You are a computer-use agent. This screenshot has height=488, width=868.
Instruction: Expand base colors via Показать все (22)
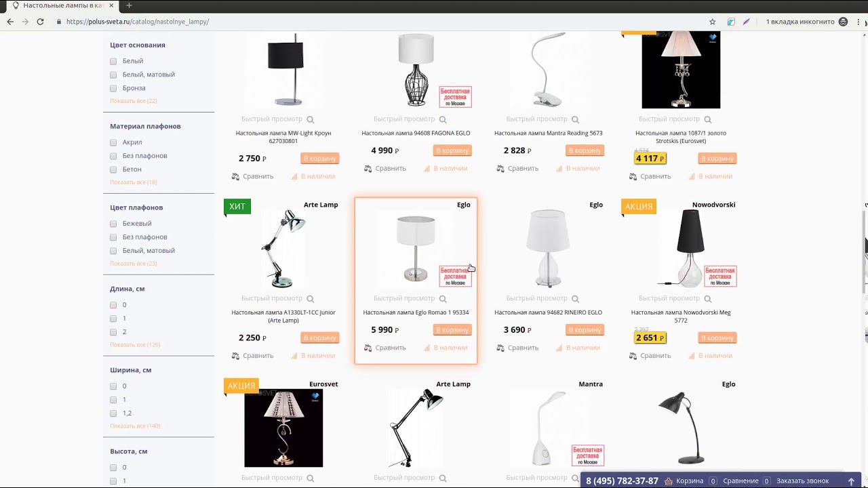(x=134, y=101)
